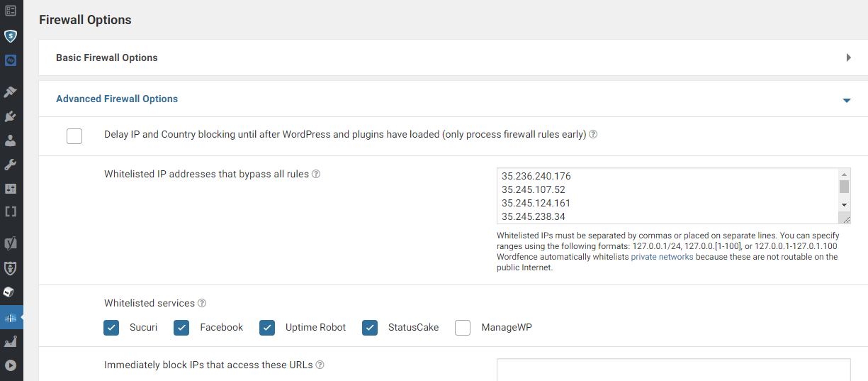
Task: Expand the Basic Firewall Options section
Action: pyautogui.click(x=848, y=57)
